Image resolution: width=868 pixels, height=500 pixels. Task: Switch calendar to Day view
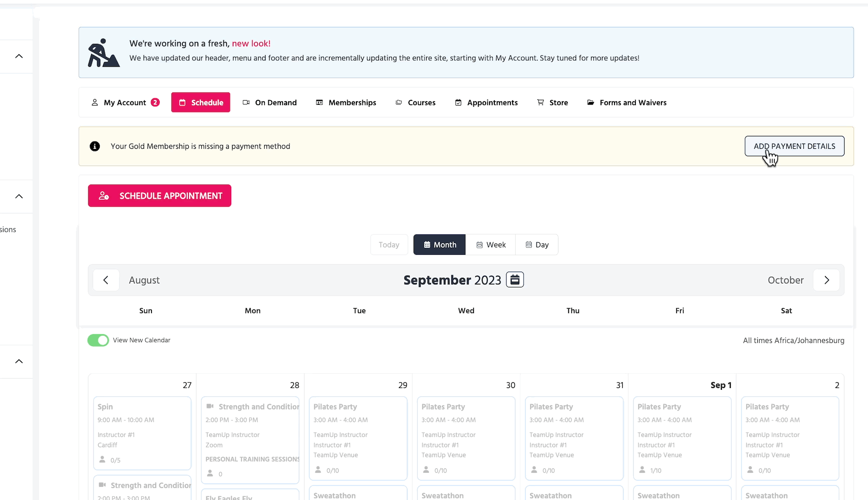click(x=537, y=245)
